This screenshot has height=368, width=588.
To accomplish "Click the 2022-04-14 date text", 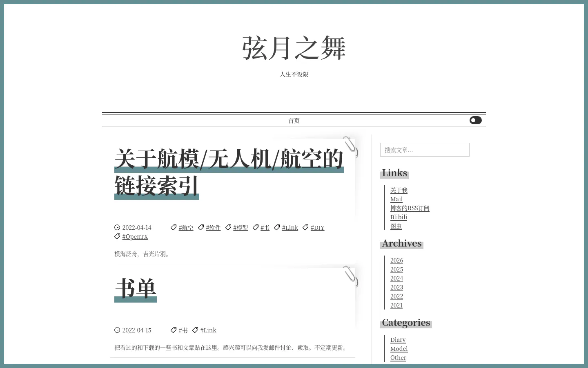I will pos(137,228).
